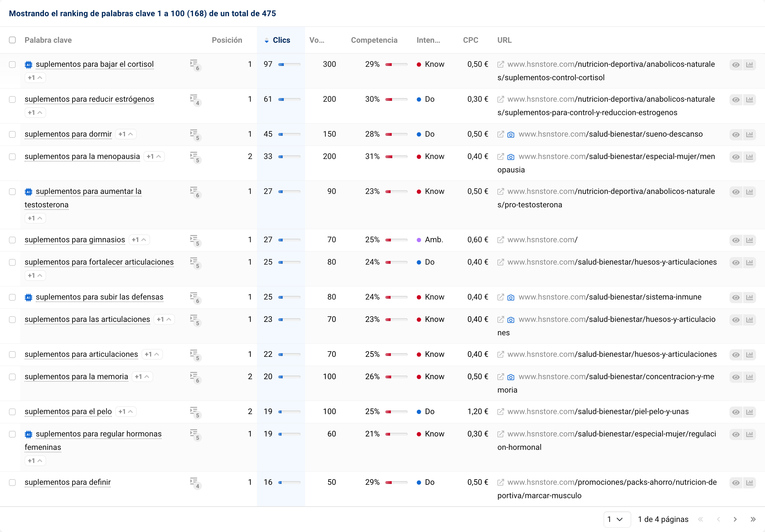
Task: Tick checkbox for suplementos para subir las defensas
Action: click(x=12, y=297)
